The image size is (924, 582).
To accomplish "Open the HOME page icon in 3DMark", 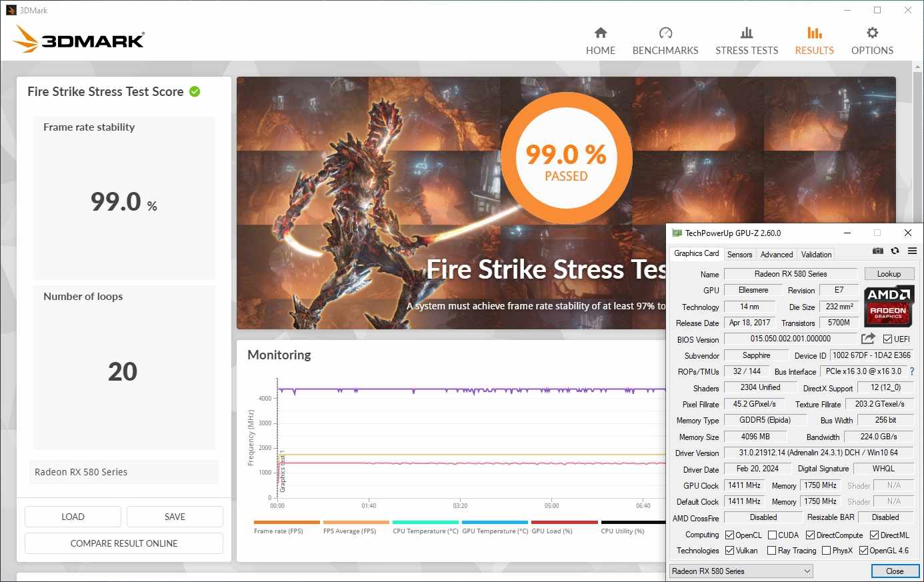I will coord(601,33).
